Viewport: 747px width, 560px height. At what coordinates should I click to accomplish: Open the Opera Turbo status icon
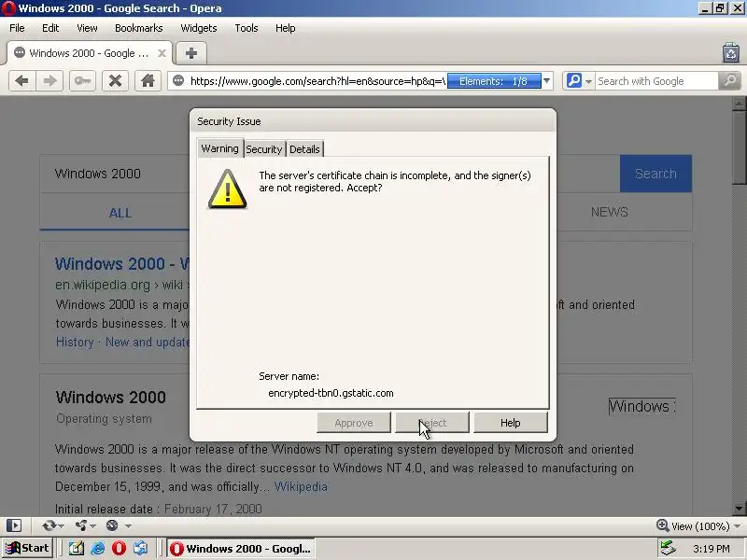(112, 525)
